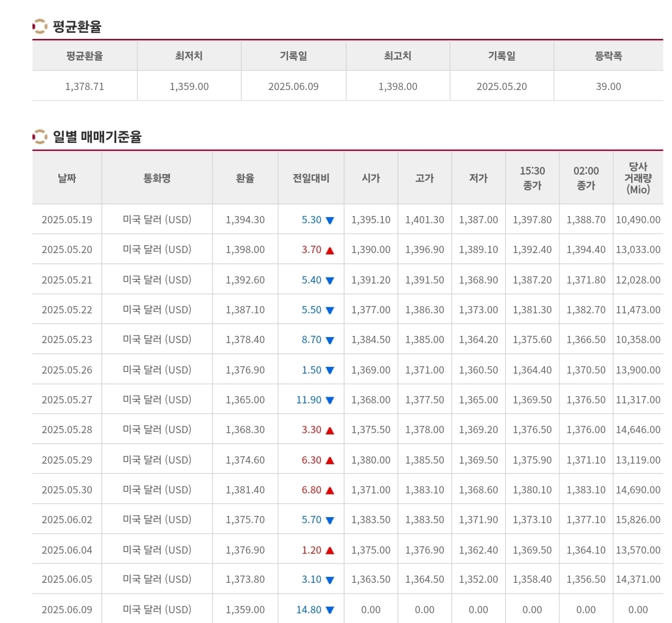This screenshot has width=672, height=623.
Task: Click the 당사 거래량 (Mio) column header
Action: pos(638,178)
